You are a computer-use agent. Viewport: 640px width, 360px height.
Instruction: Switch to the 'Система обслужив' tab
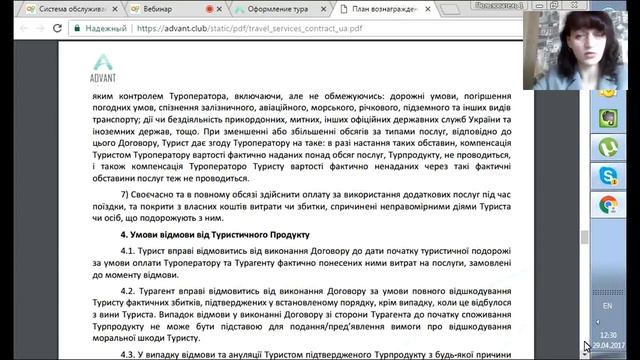tap(71, 9)
